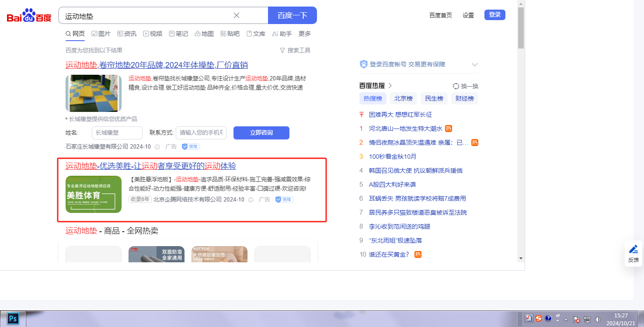Select the 财经榜 tab
Screen dimensions: 644x327
(x=465, y=98)
